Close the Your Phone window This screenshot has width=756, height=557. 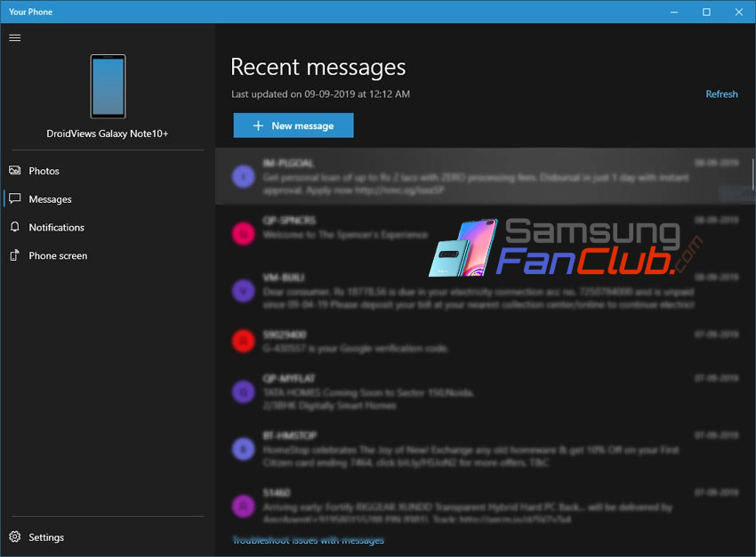[738, 12]
